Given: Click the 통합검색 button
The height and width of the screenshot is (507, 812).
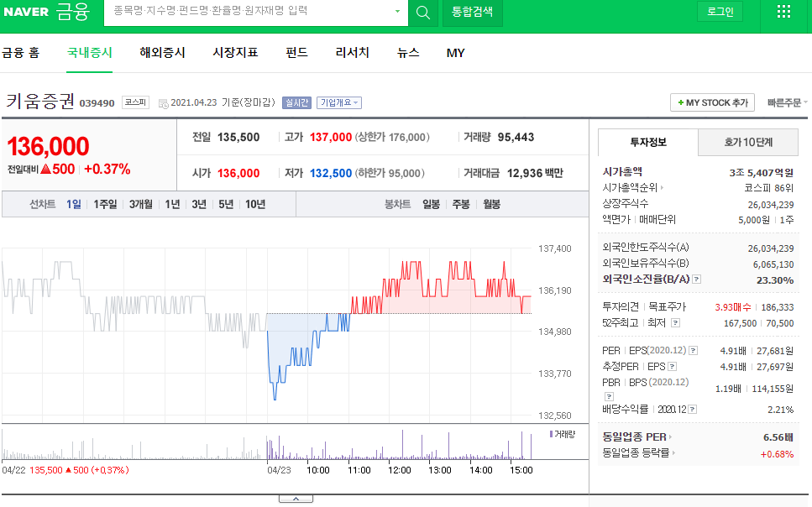Looking at the screenshot, I should coord(472,12).
